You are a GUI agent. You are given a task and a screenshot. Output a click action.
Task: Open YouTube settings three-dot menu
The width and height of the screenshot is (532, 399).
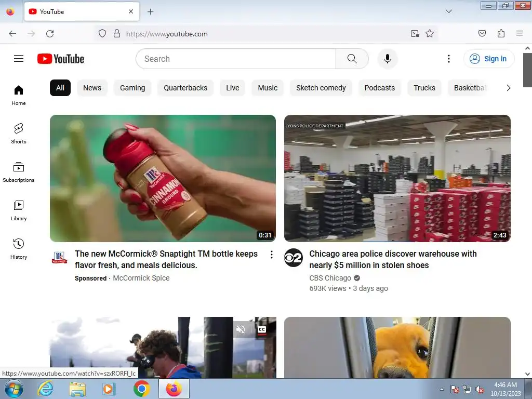(x=448, y=59)
